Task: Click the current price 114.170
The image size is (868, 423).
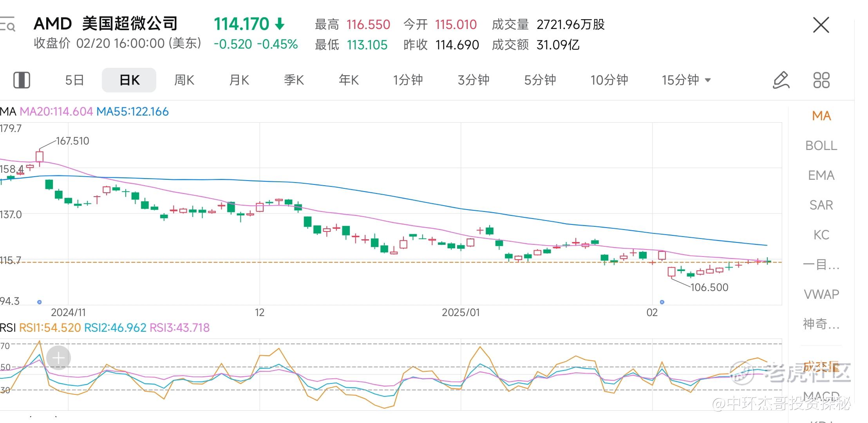Action: coord(241,24)
